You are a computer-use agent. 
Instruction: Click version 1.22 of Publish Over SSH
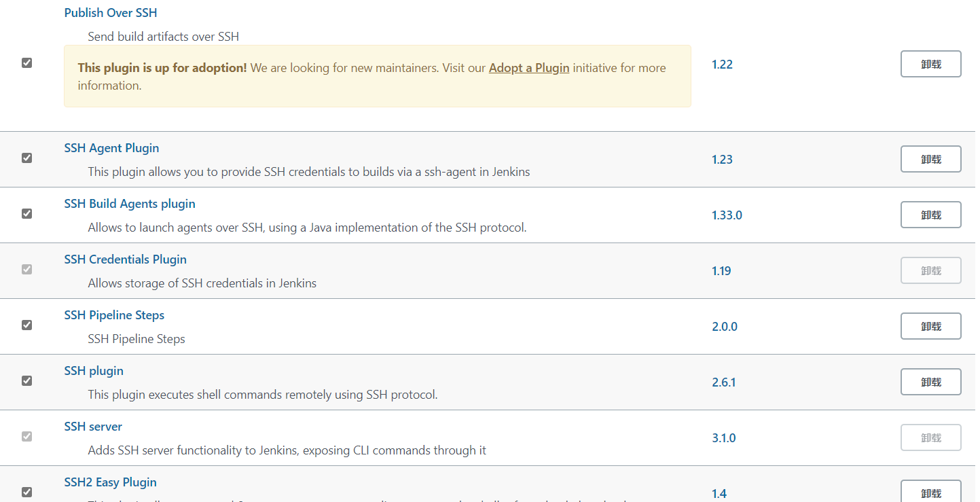click(x=722, y=65)
